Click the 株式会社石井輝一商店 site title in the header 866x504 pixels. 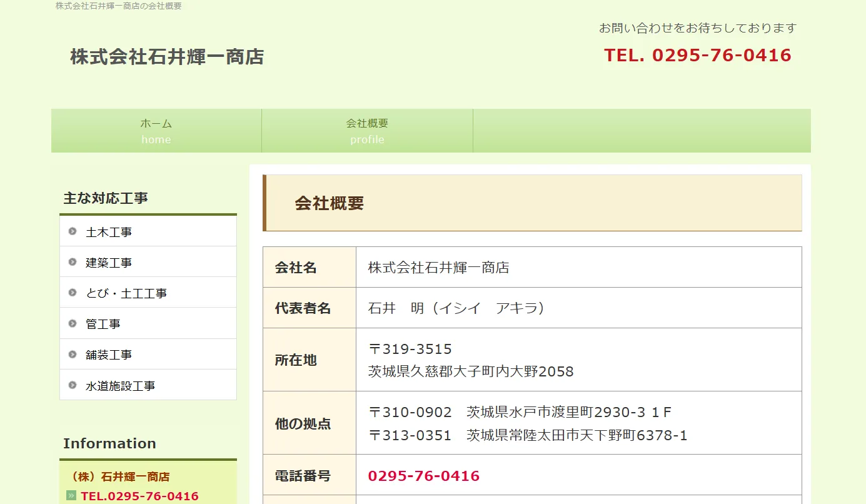(x=167, y=57)
